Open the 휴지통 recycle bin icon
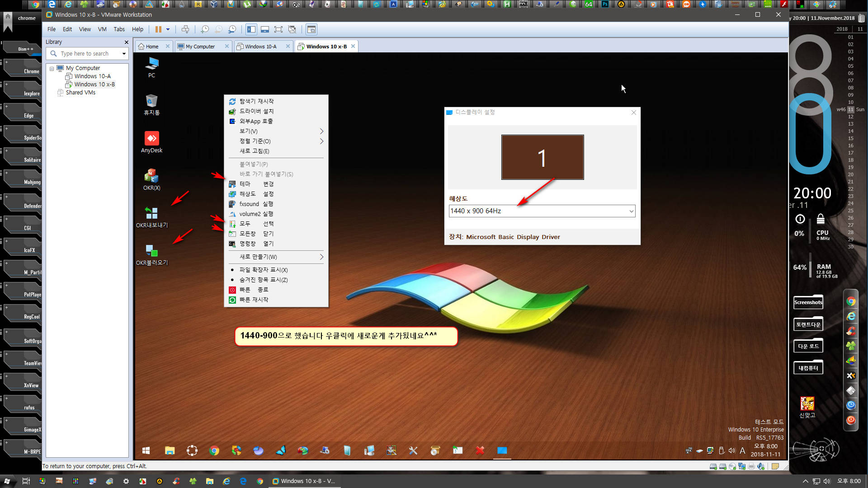Viewport: 868px width, 488px height. [151, 105]
